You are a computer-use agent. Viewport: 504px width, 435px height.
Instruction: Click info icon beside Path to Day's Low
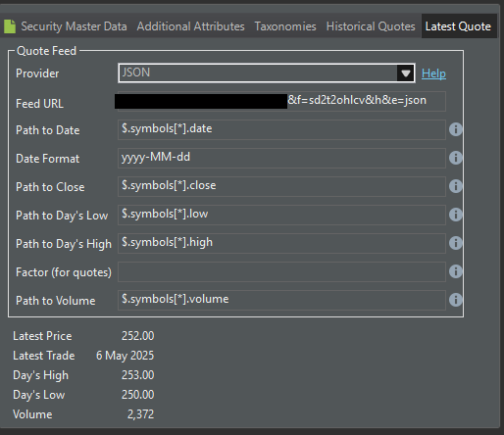point(456,215)
